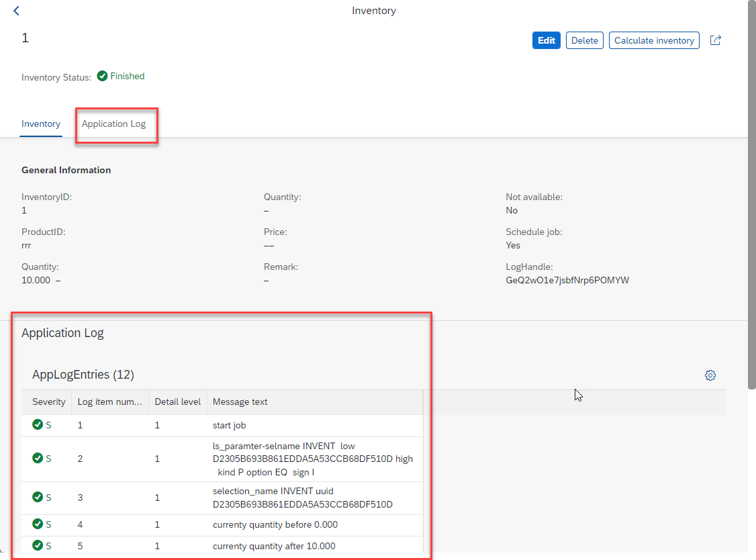Click the Inventory page title
This screenshot has height=560, width=756.
coord(374,11)
